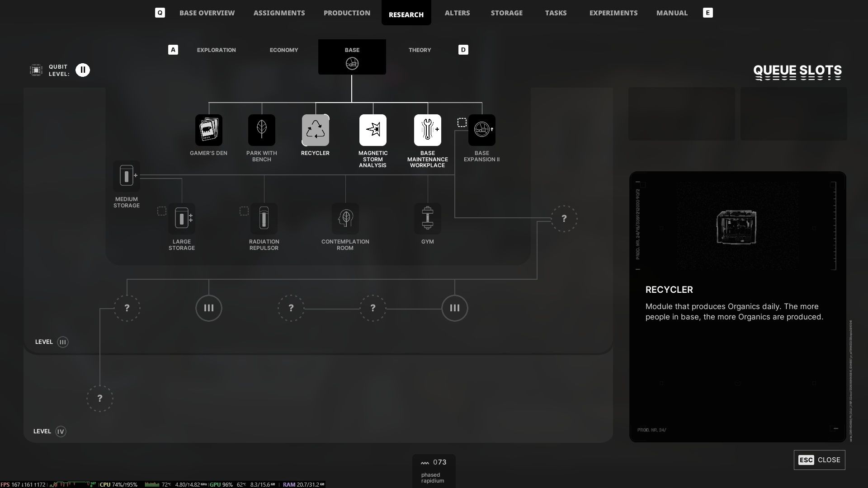
Task: Switch to Theory research category
Action: 420,50
